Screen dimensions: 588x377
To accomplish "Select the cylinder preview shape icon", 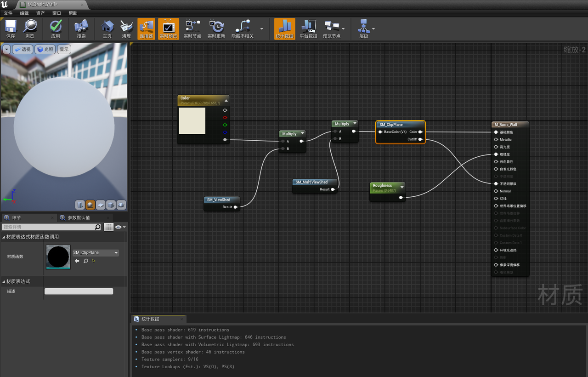I will pos(79,205).
